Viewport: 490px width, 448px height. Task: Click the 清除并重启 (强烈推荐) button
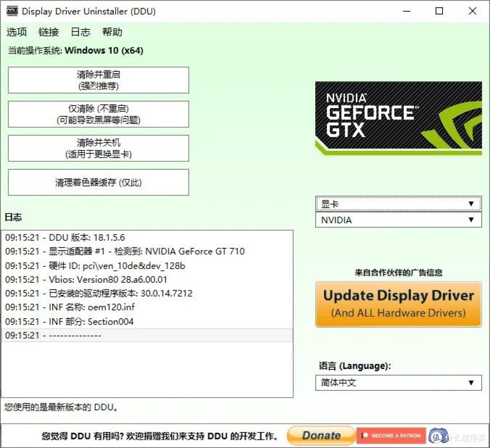click(x=98, y=80)
